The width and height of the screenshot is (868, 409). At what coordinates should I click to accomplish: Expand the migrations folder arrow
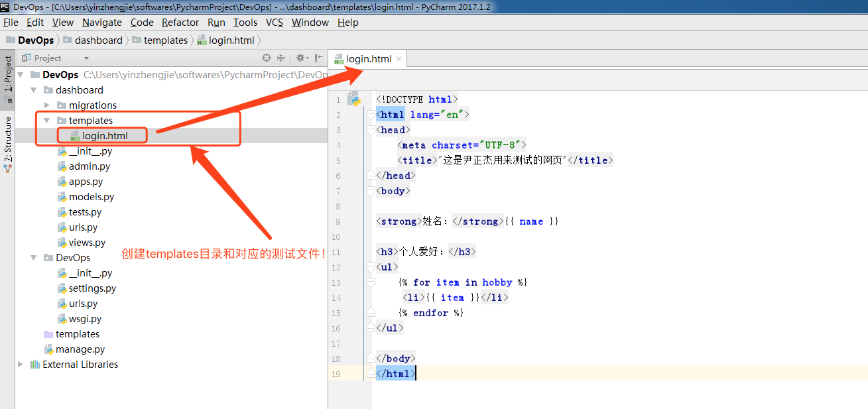click(x=47, y=105)
